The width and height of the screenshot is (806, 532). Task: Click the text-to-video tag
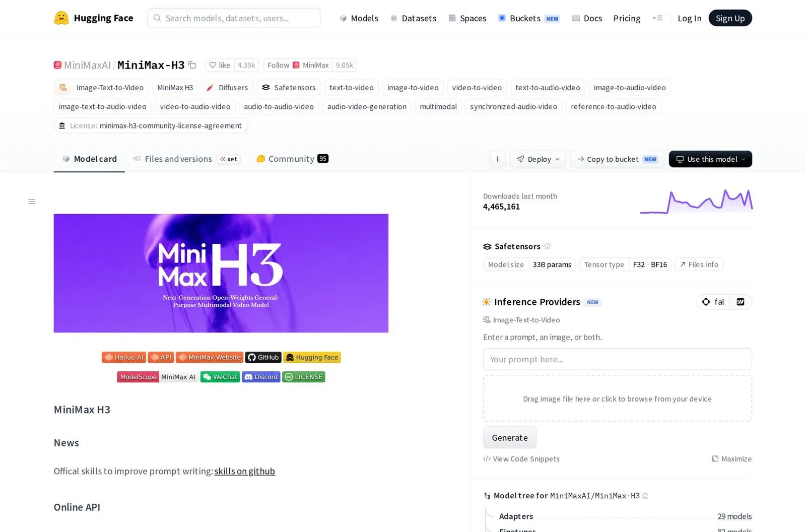[x=352, y=87]
